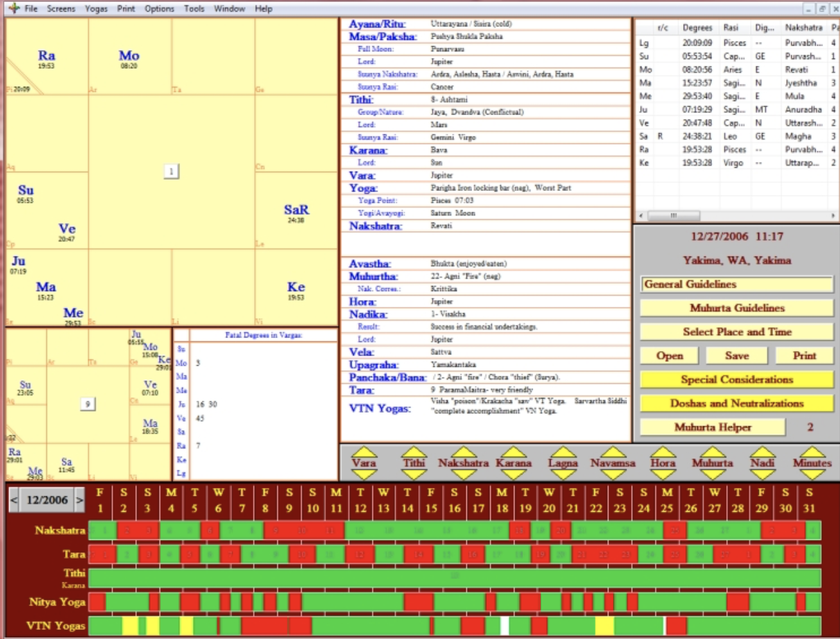Select Wednesday 27 in the calendar header

715,500
